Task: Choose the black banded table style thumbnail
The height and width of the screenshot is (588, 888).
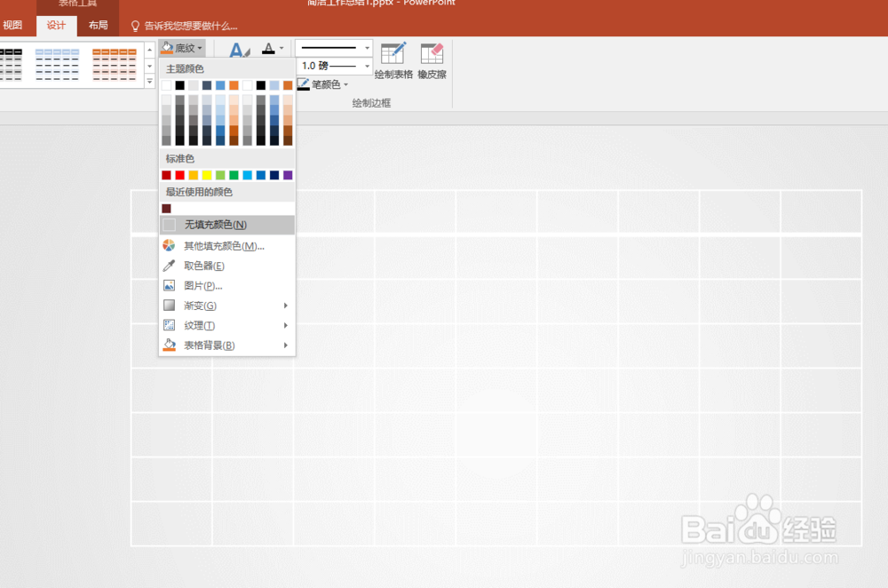Action: [x=11, y=65]
